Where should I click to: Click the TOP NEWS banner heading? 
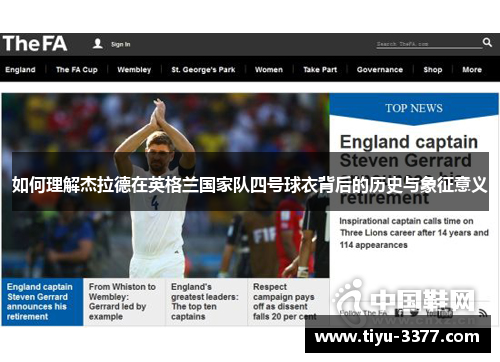(x=414, y=108)
